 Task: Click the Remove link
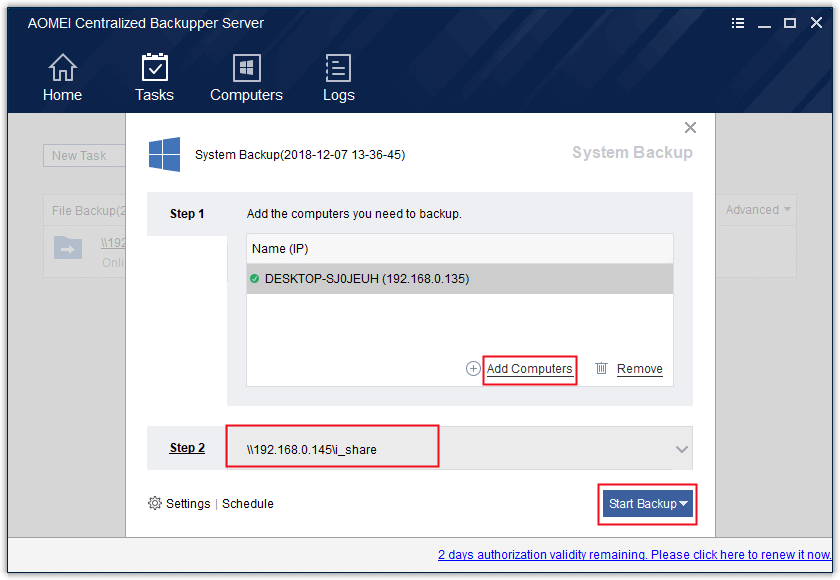(640, 369)
